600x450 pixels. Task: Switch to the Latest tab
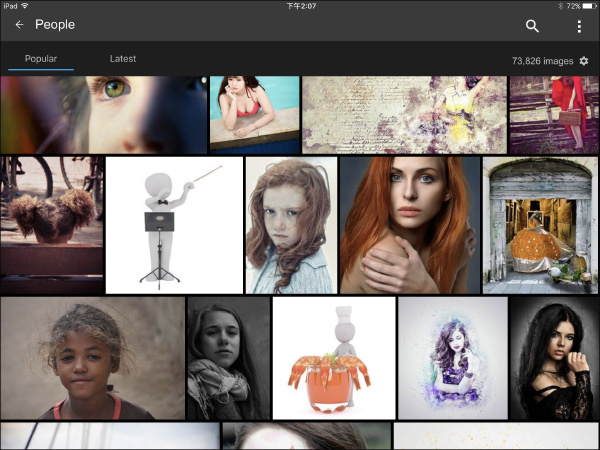[x=123, y=59]
